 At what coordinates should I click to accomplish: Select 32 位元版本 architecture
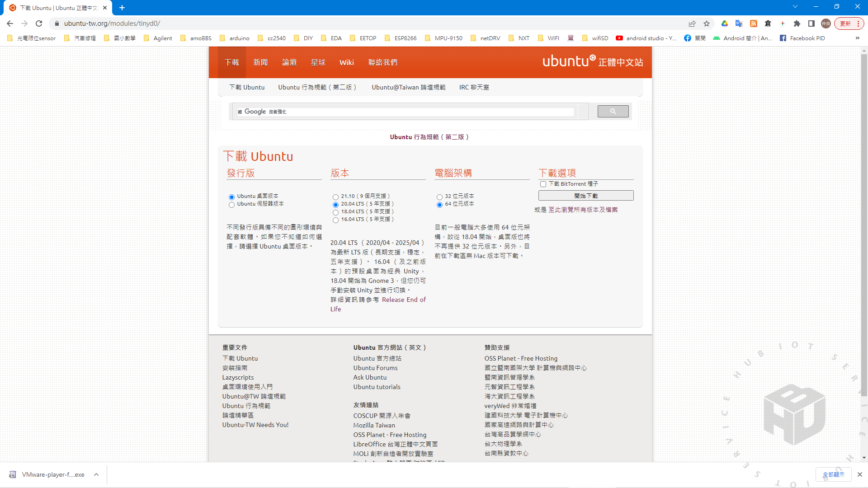[439, 197]
